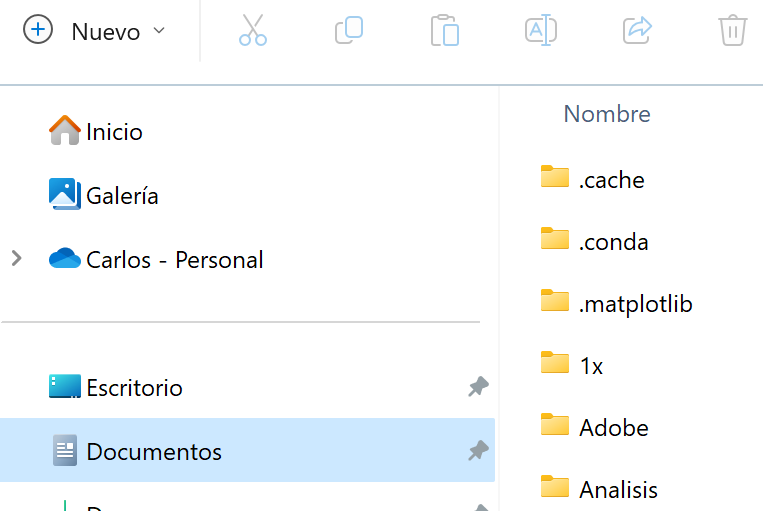
Task: Click the Delete trash can icon
Action: click(x=732, y=30)
